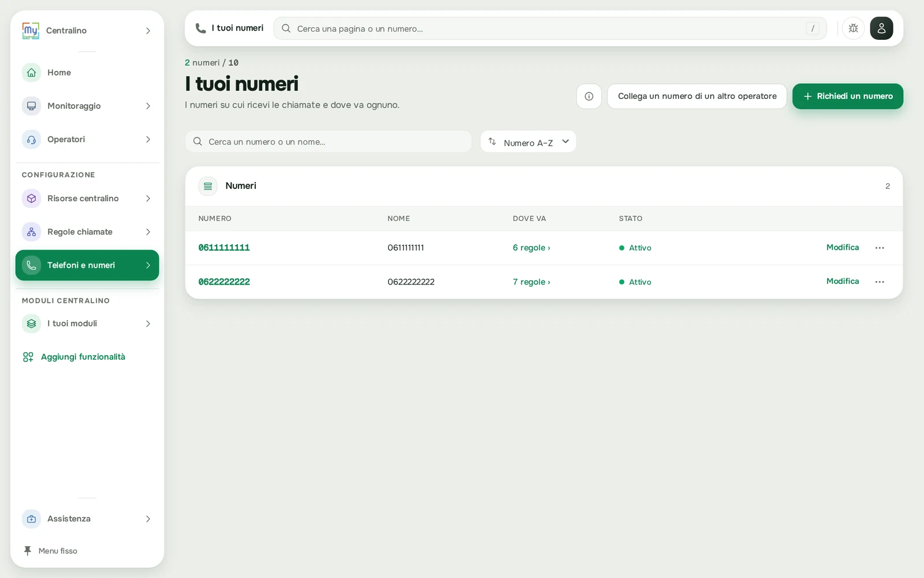Click the Menu fisso pin icon
Image resolution: width=924 pixels, height=578 pixels.
[x=27, y=551]
